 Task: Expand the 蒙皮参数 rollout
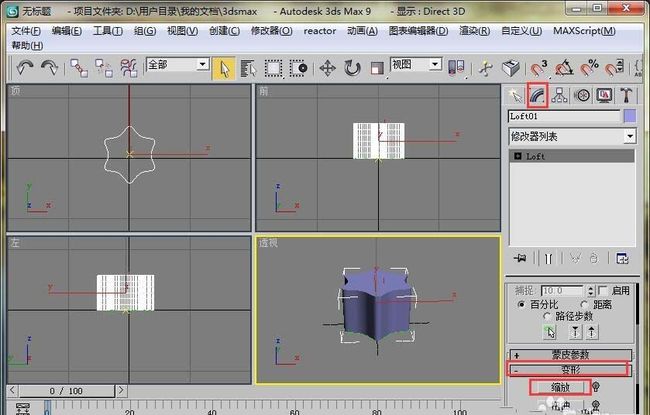click(x=570, y=355)
